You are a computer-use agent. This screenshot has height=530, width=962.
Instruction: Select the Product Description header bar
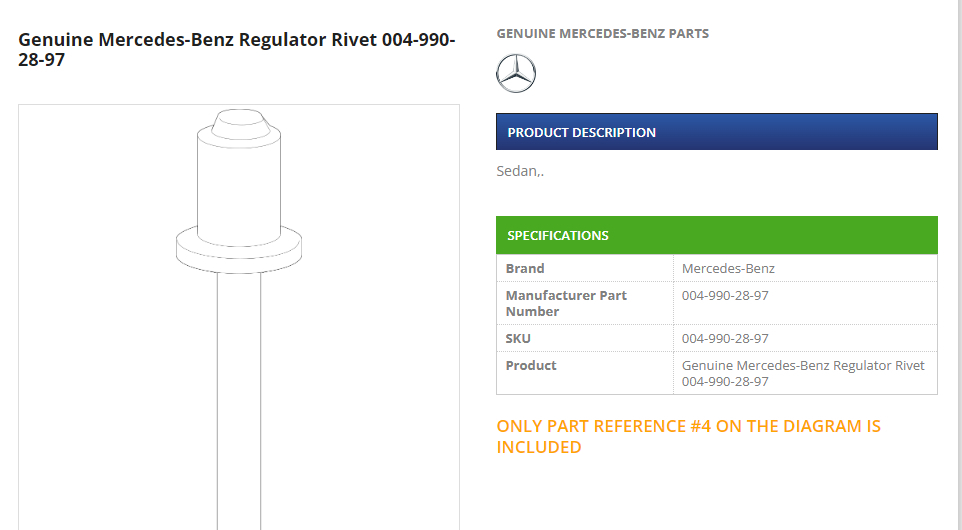pyautogui.click(x=716, y=132)
